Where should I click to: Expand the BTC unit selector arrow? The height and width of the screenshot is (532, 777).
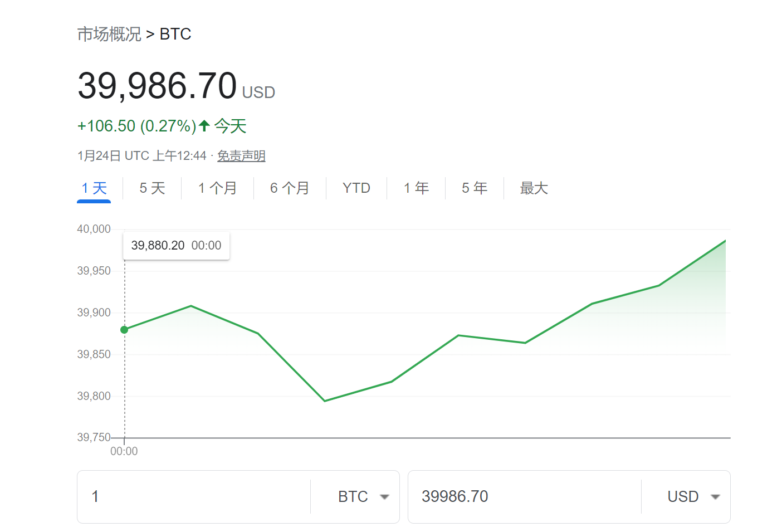384,496
